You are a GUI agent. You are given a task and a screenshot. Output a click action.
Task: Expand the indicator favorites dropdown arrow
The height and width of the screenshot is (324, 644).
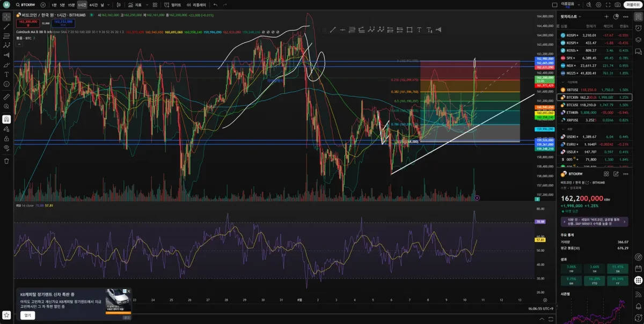[147, 5]
